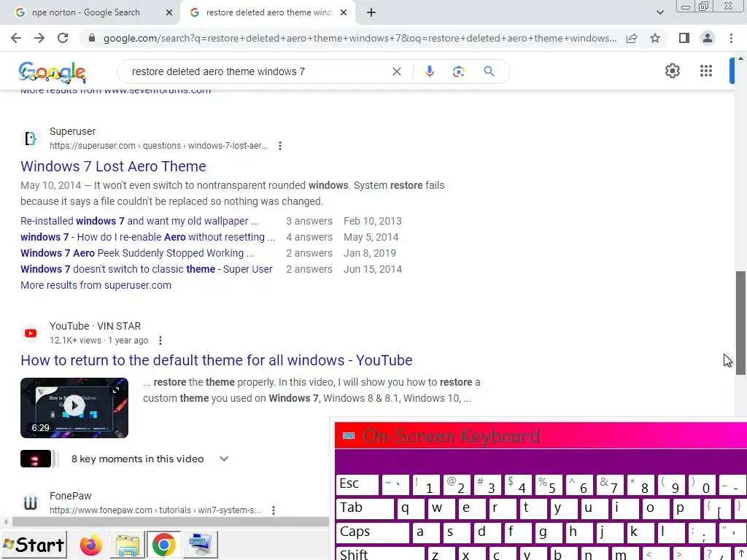Open the Chrome profile avatar
Image resolution: width=747 pixels, height=560 pixels.
pos(708,38)
